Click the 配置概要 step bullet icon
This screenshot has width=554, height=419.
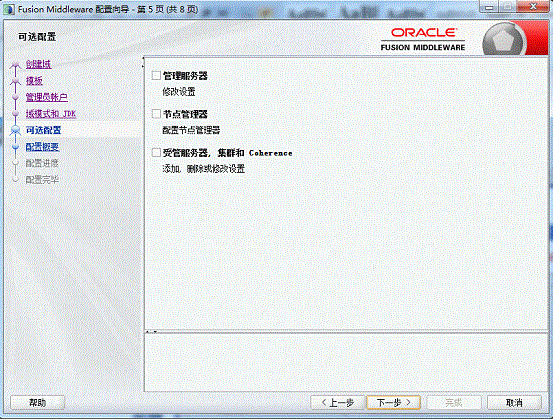click(15, 147)
